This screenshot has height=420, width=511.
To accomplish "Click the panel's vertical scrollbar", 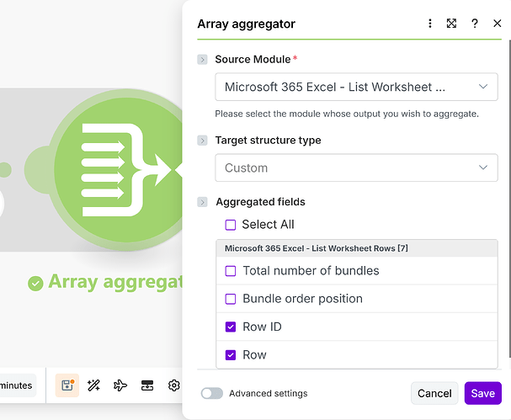I will point(509,199).
